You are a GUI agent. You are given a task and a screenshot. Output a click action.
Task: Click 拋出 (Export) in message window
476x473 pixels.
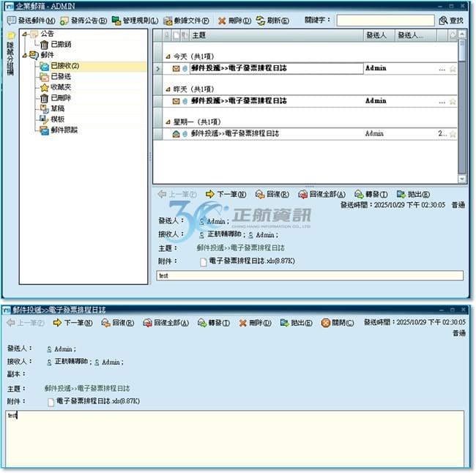coord(297,323)
